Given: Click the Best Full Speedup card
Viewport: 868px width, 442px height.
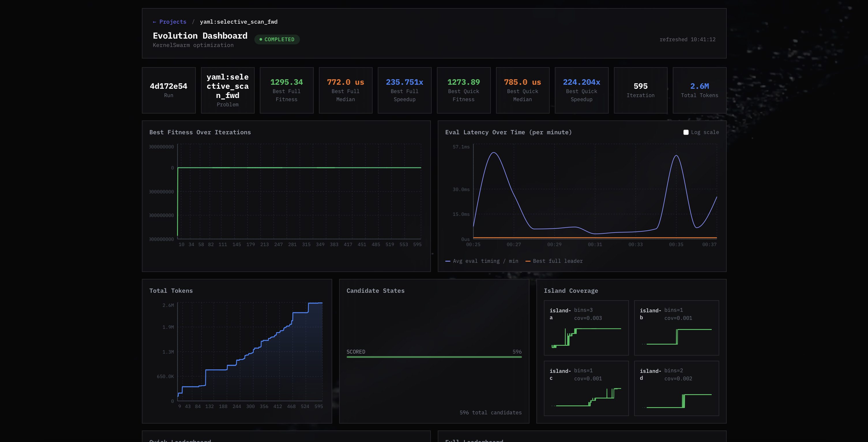Looking at the screenshot, I should point(404,90).
